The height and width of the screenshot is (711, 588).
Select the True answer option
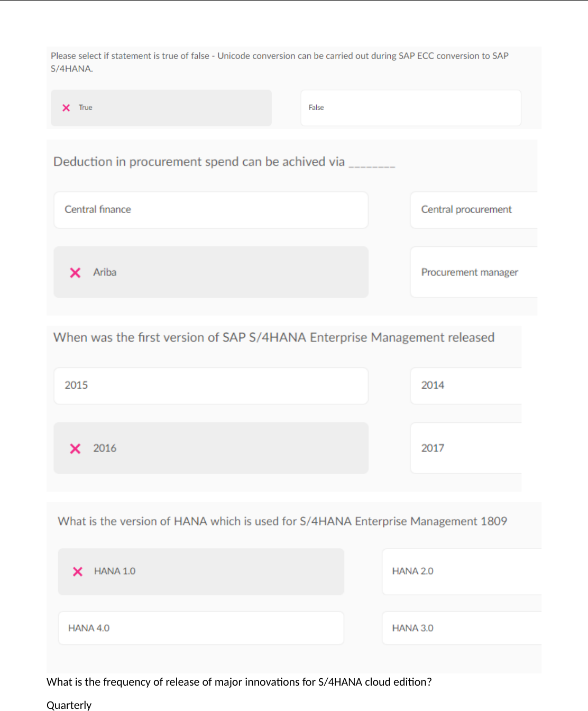click(161, 108)
